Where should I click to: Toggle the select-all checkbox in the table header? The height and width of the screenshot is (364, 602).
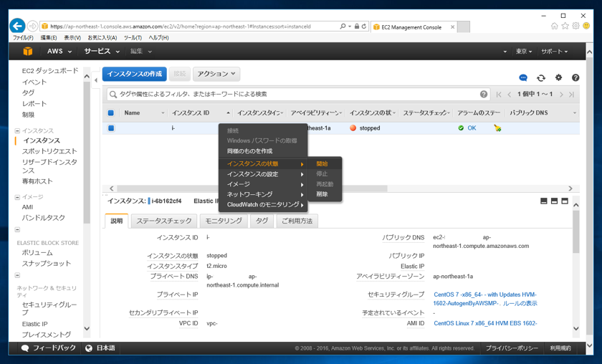coord(111,113)
